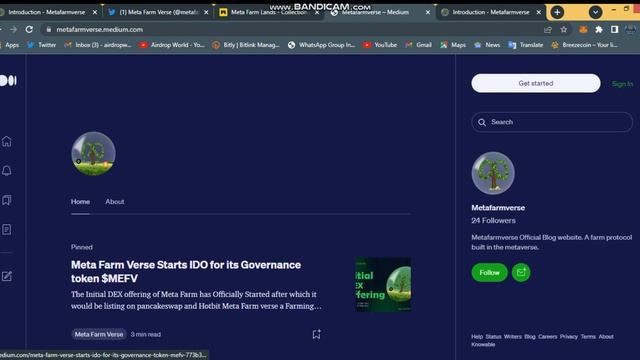This screenshot has width=640, height=360.
Task: Open the Inbox airdrop Gmail bookmark
Action: click(98, 45)
